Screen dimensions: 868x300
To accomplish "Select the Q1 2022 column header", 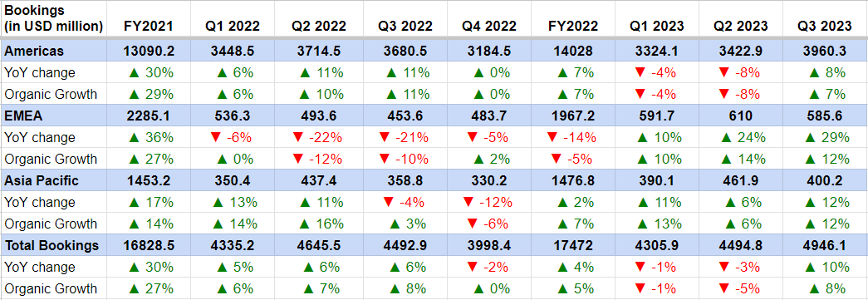I will (233, 26).
